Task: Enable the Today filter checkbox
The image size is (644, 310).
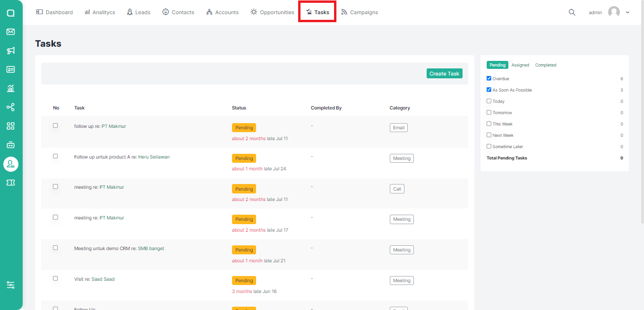Action: point(489,101)
